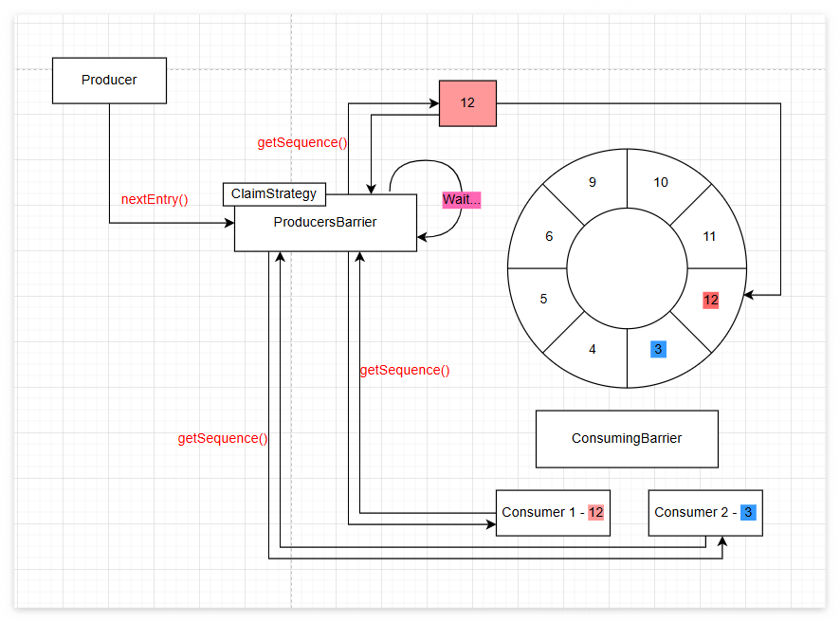Select ring buffer segment 11

pos(709,236)
